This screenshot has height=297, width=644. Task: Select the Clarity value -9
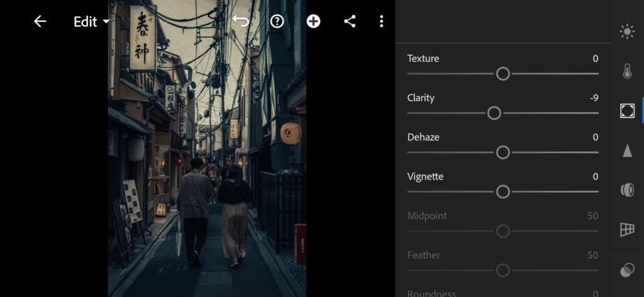click(x=594, y=98)
